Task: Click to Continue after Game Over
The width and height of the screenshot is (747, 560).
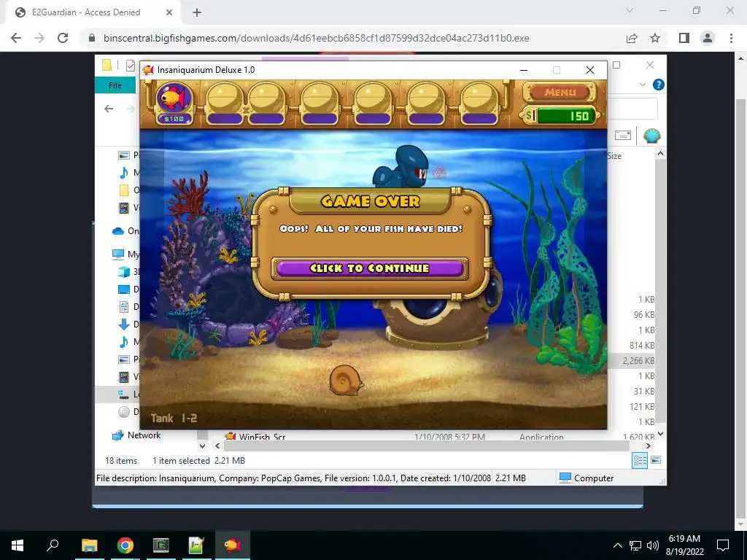Action: point(370,268)
